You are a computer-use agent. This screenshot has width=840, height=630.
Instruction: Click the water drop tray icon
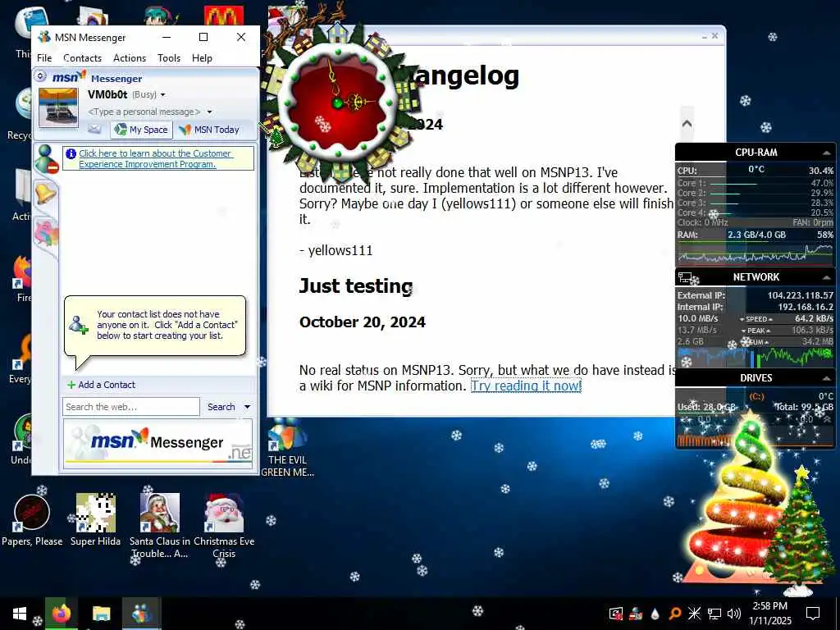655,614
